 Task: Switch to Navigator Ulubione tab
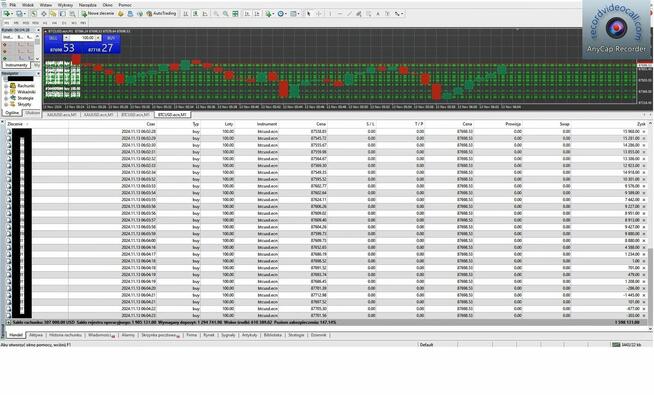coord(32,113)
